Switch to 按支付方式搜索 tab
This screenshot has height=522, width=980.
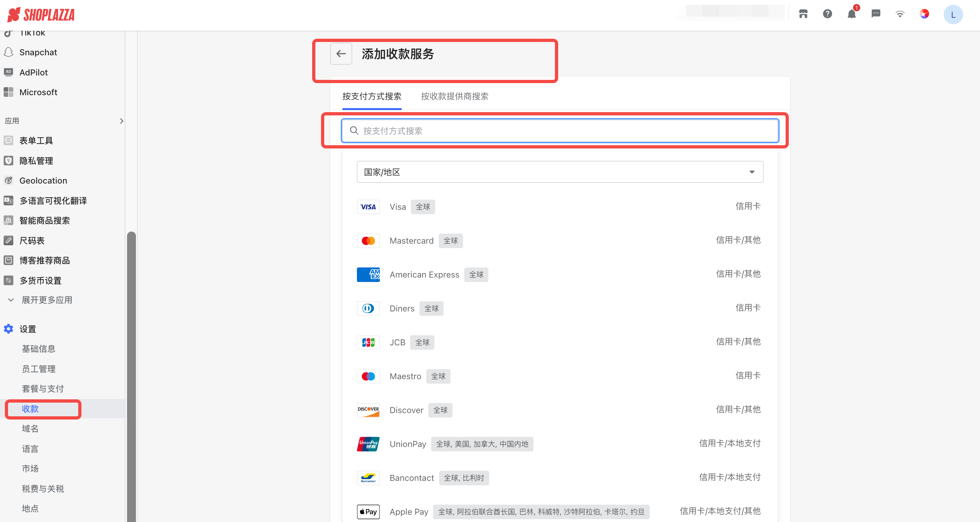(x=372, y=96)
